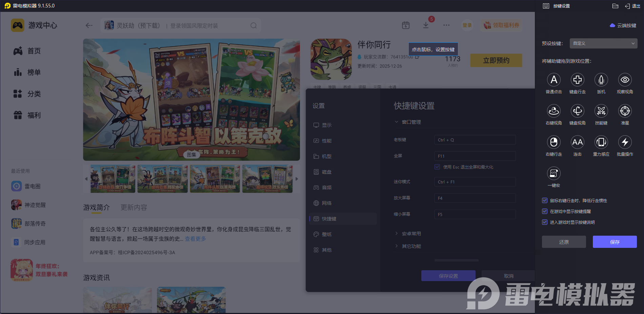Open 雷电圈 recent app
The image size is (644, 314).
point(26,186)
